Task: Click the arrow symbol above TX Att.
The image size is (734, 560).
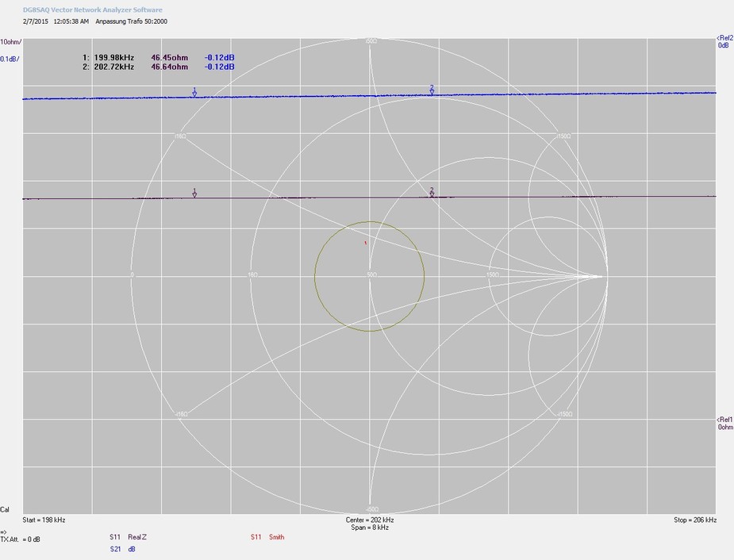Action: tap(3, 531)
